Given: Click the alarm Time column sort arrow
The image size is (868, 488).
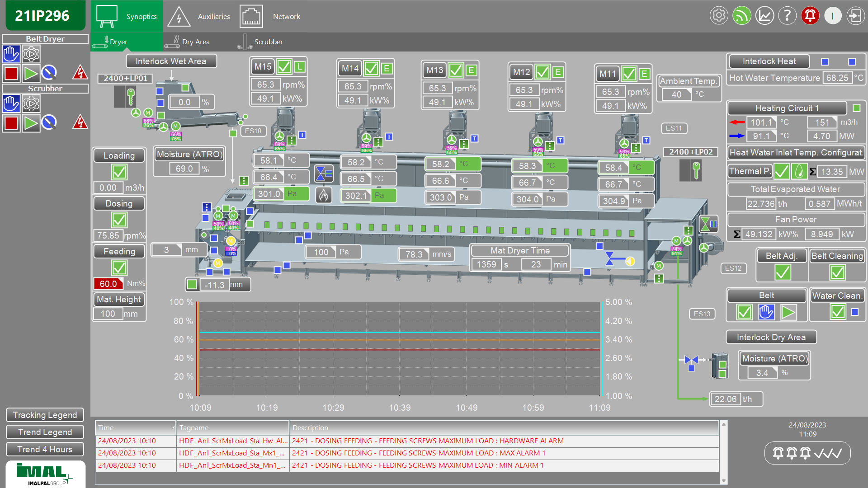Looking at the screenshot, I should (174, 427).
